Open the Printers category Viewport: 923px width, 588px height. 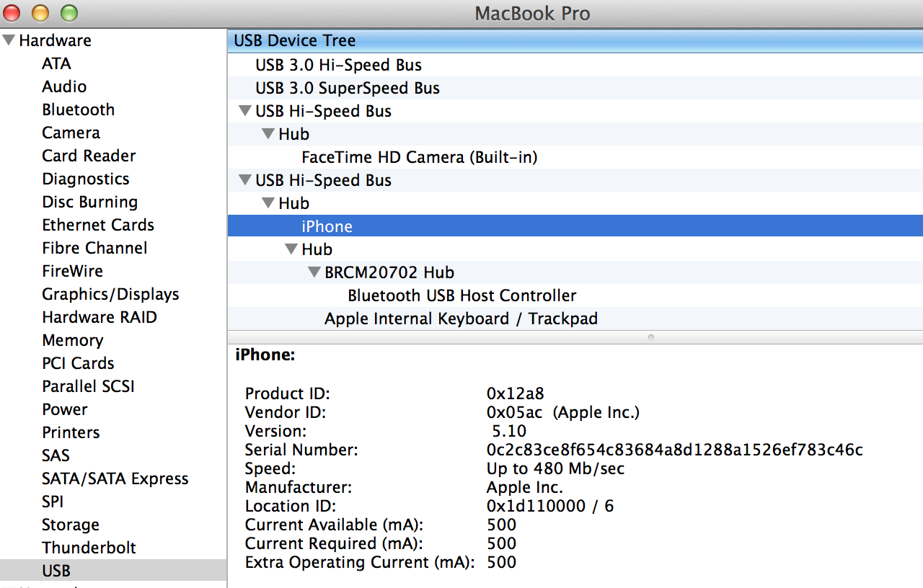(71, 432)
